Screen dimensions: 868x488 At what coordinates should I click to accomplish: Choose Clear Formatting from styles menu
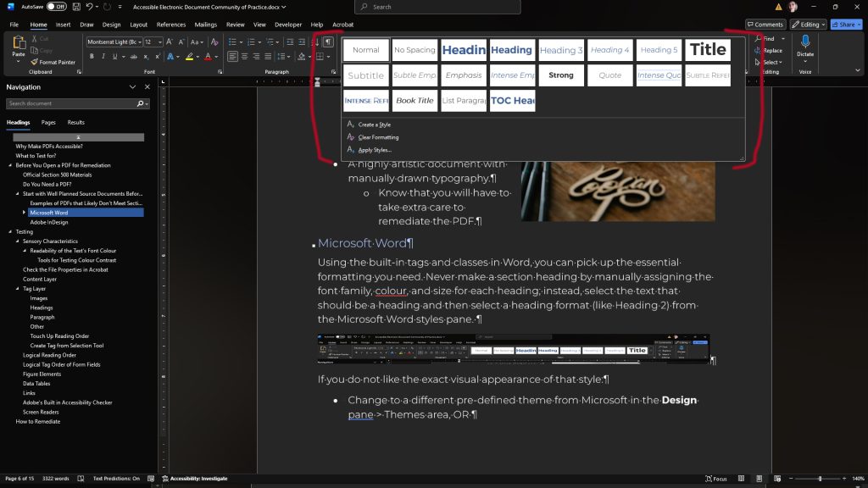(x=378, y=137)
